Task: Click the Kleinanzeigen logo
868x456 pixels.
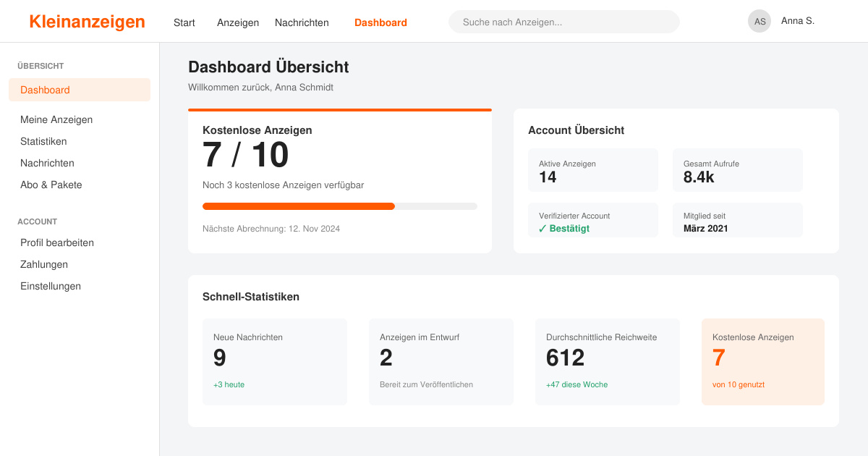Action: 87,22
